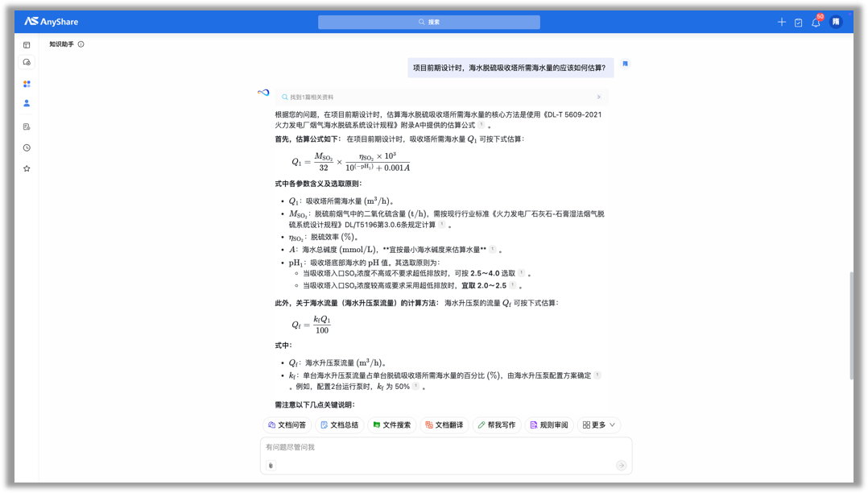Open the colorful apps grid in sidebar

[x=27, y=84]
